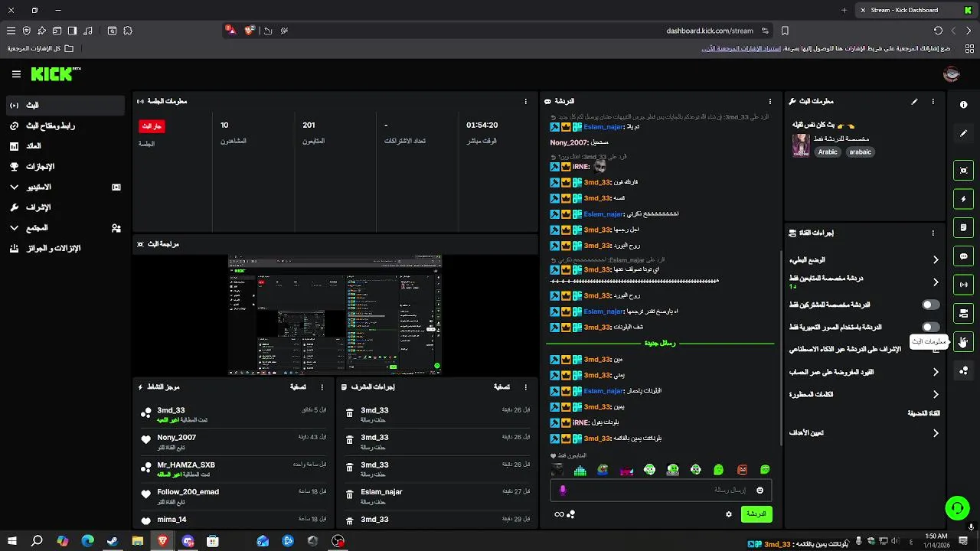Click the infinity icon below chat input
Image resolution: width=980 pixels, height=551 pixels.
pyautogui.click(x=559, y=514)
